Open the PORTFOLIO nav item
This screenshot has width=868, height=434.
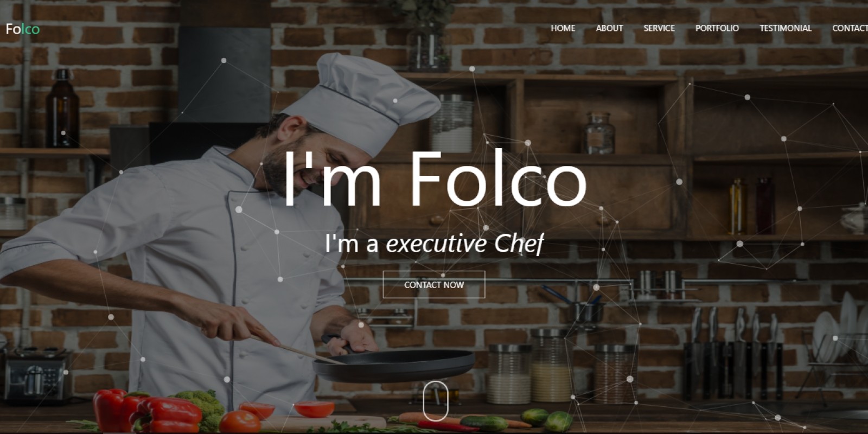(717, 28)
